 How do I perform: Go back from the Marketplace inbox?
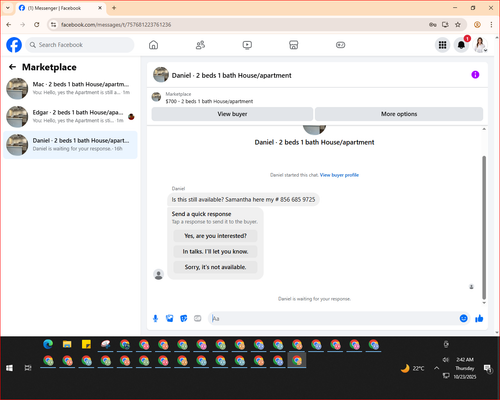[x=12, y=67]
